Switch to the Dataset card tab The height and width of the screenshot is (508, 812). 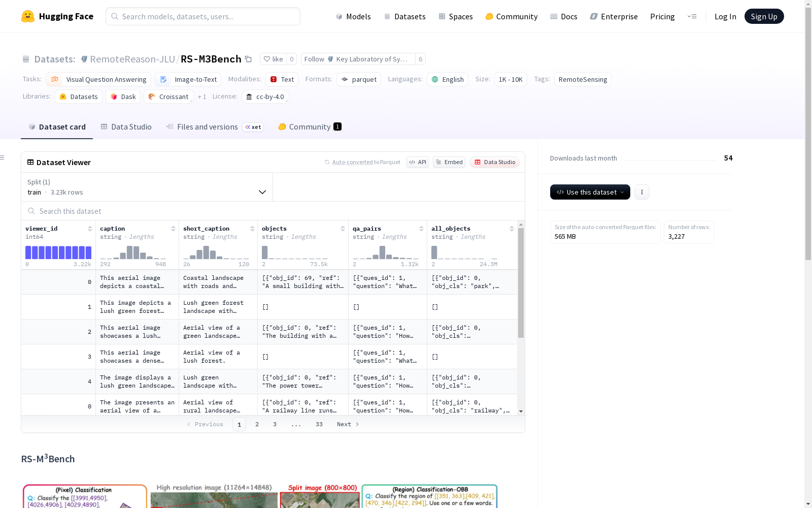coord(57,127)
